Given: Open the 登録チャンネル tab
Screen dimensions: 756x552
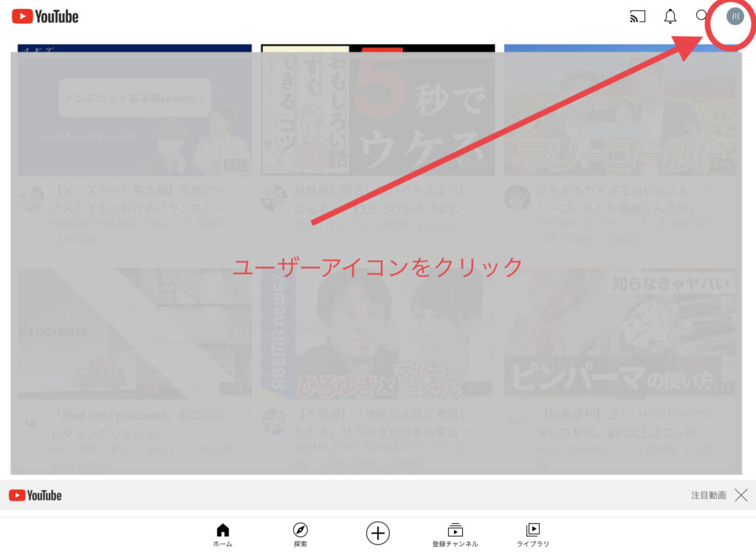Looking at the screenshot, I should [x=455, y=535].
